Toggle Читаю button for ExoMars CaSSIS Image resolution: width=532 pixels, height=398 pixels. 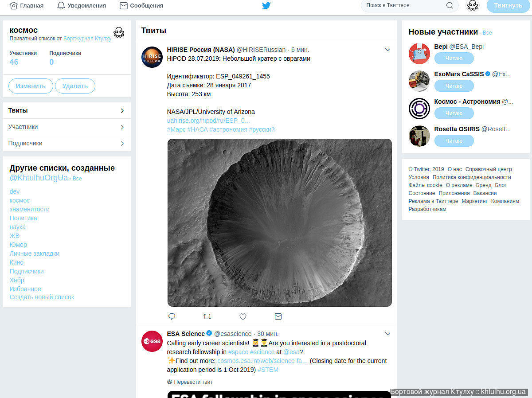454,86
